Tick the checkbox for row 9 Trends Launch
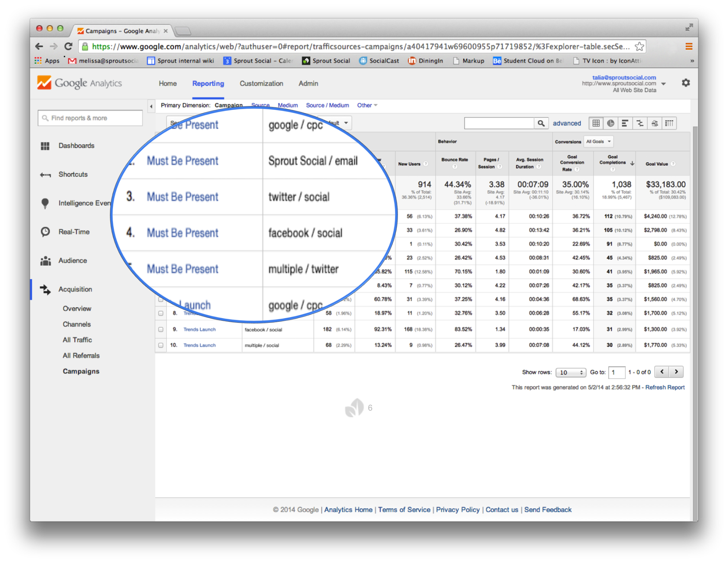Viewport: 728px width, 563px height. click(161, 329)
